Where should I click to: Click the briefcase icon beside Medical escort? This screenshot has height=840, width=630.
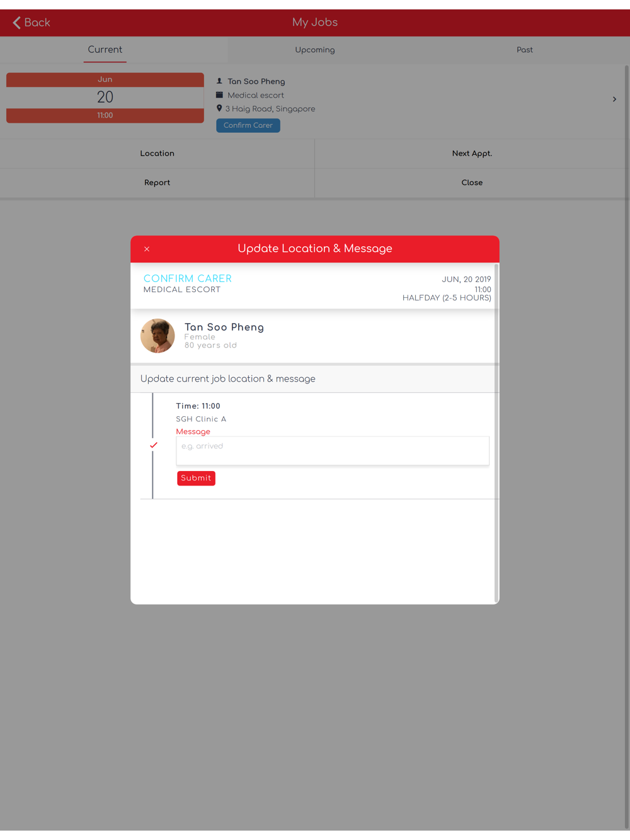(x=219, y=95)
